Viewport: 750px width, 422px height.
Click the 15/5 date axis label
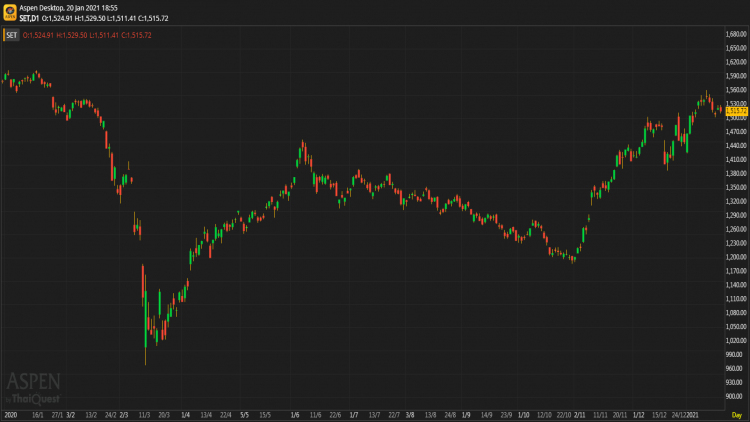point(265,415)
